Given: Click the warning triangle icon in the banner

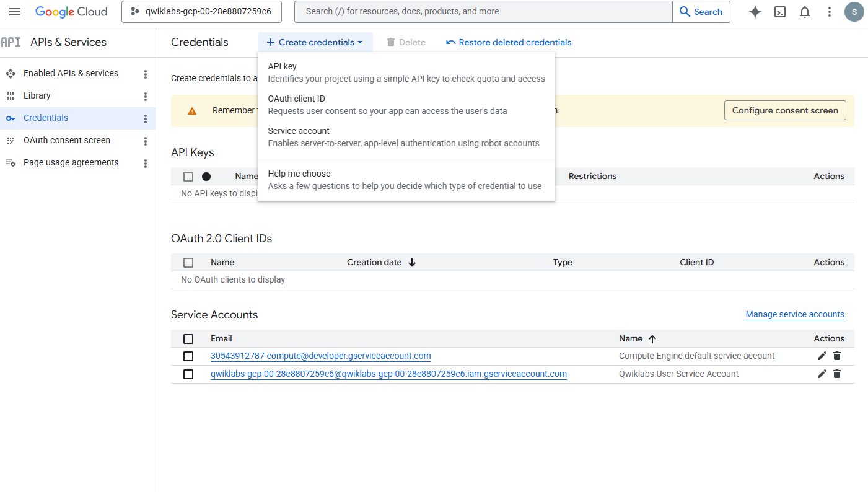Looking at the screenshot, I should (x=192, y=111).
